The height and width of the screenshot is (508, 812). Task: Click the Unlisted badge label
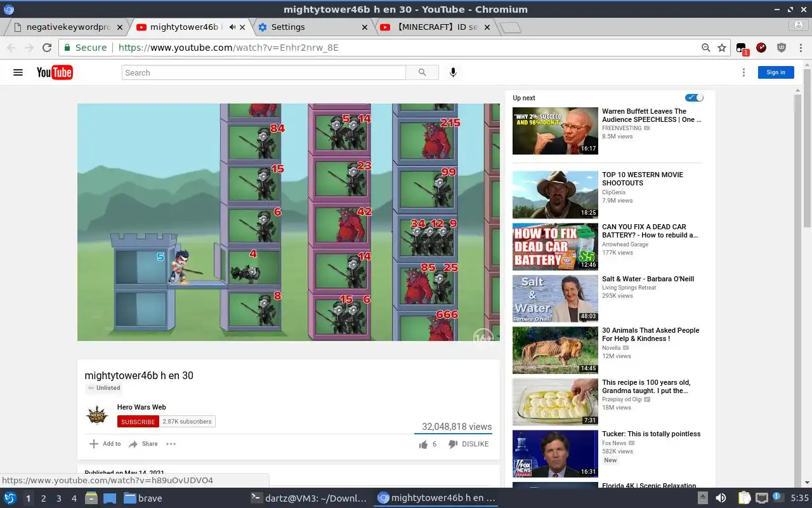coord(104,388)
